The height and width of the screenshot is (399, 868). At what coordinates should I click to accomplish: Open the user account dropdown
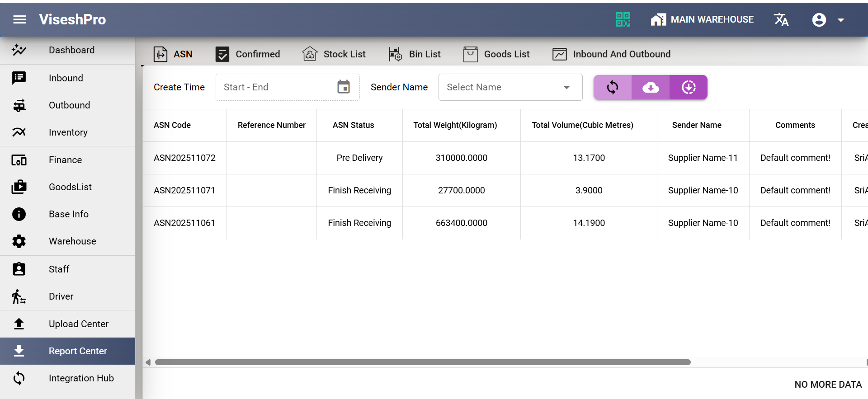pos(828,20)
